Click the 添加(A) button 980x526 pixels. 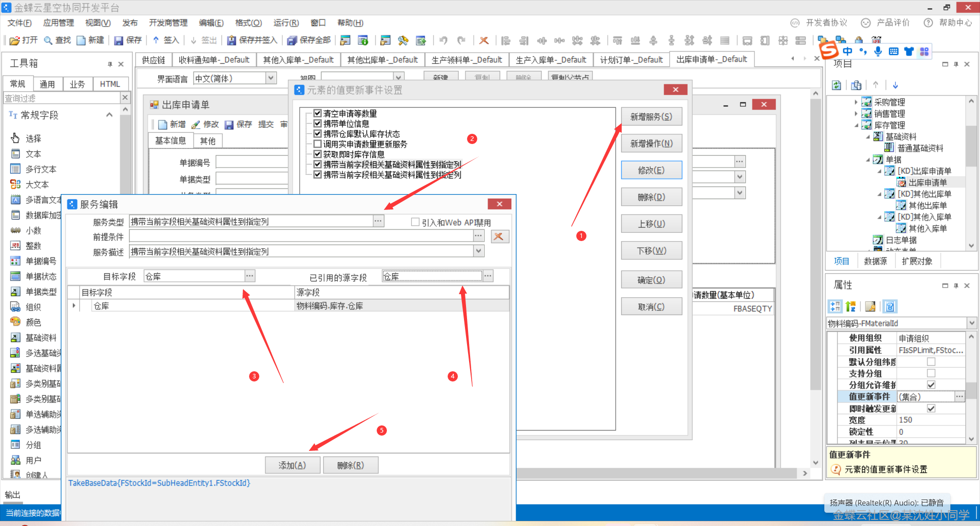point(292,465)
